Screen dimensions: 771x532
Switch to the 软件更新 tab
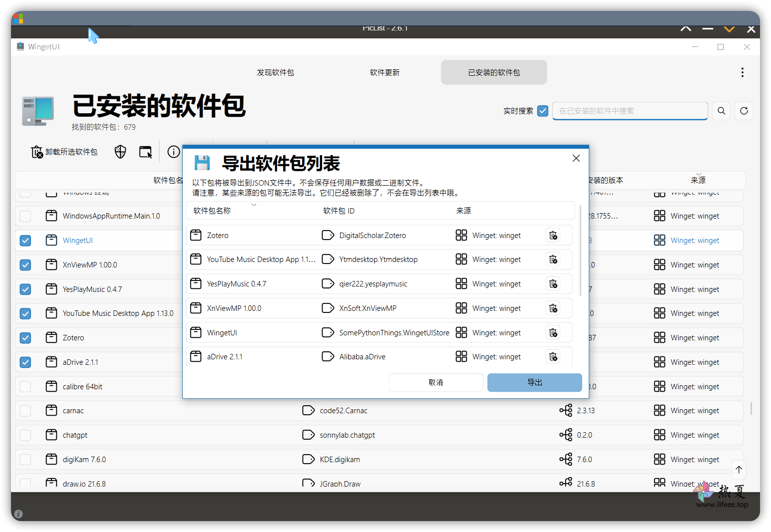385,72
